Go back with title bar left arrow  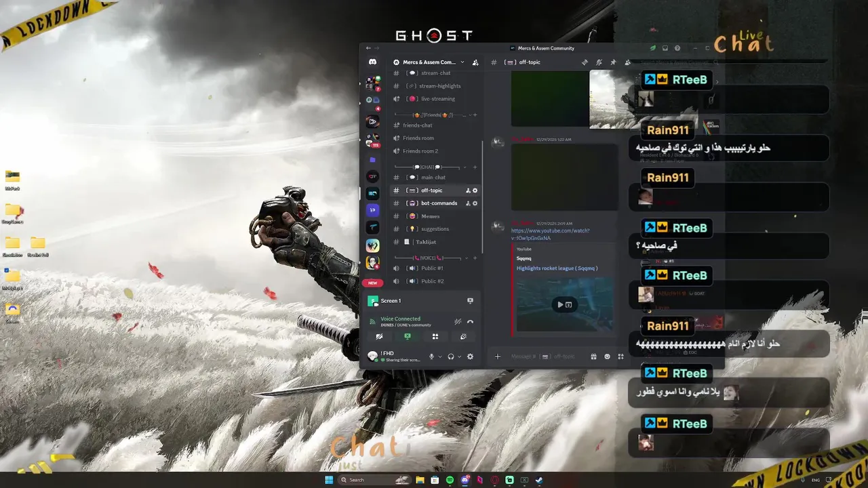[368, 48]
